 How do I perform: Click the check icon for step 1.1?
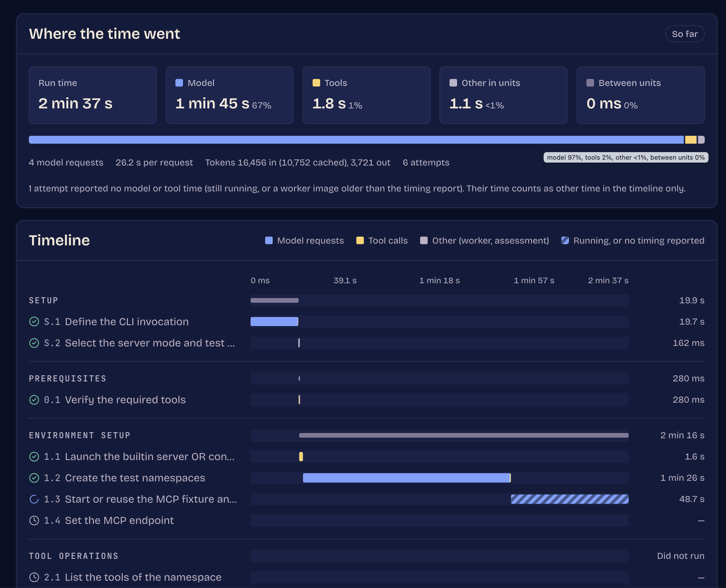[34, 457]
